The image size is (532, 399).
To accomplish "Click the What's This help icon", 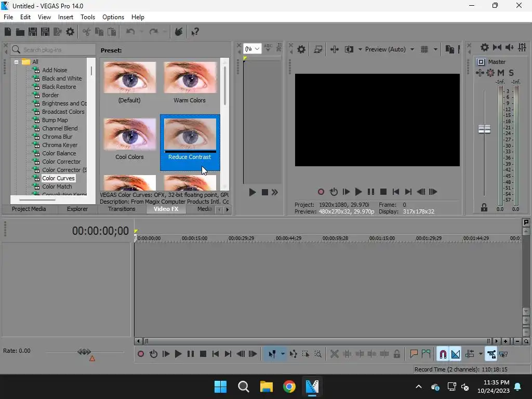I will pos(195,32).
